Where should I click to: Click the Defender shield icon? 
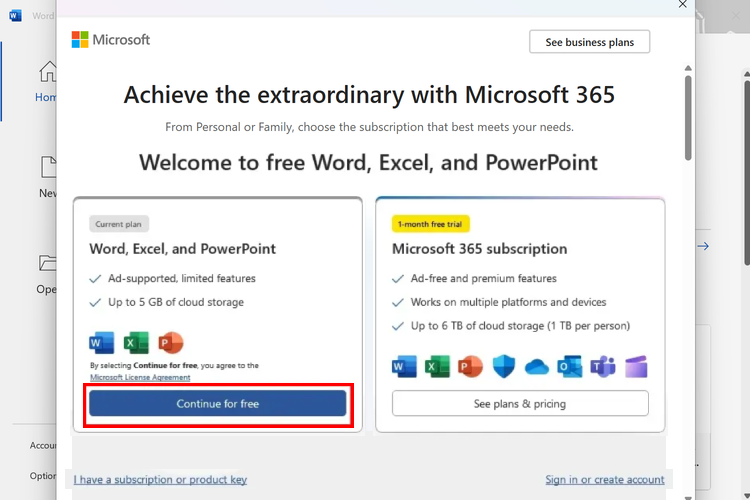504,367
